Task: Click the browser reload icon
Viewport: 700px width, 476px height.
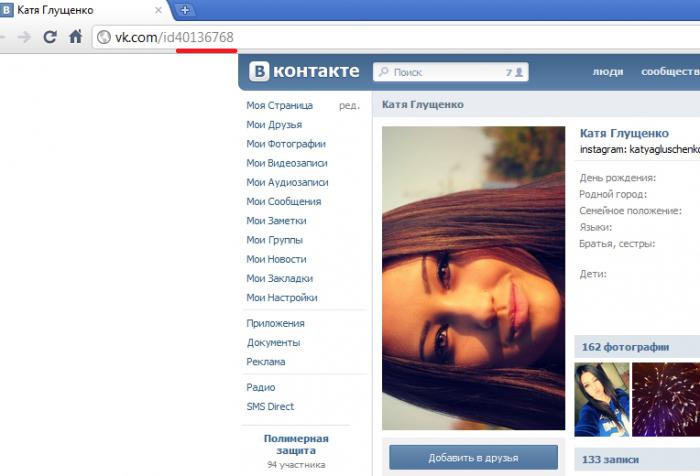Action: pos(50,37)
